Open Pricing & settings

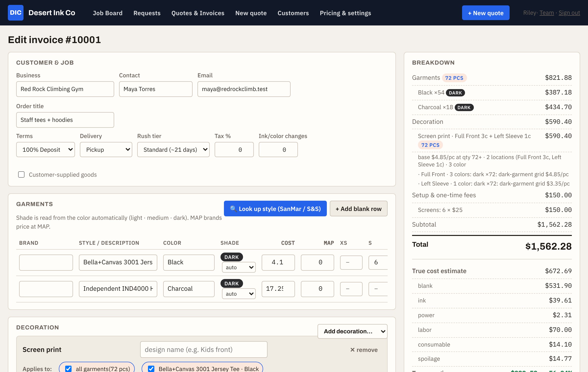[345, 13]
